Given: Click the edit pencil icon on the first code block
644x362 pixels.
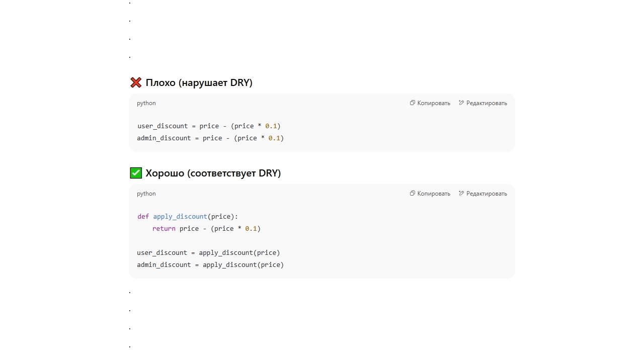Looking at the screenshot, I should click(x=461, y=103).
